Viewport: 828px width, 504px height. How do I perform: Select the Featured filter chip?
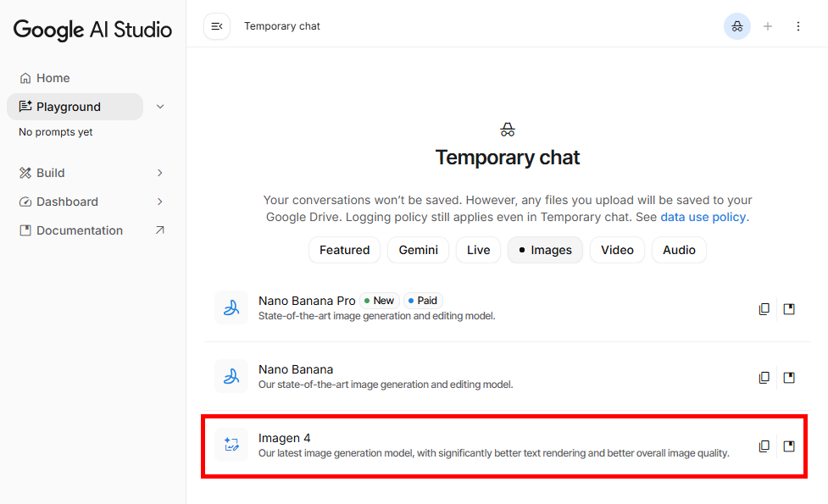344,250
